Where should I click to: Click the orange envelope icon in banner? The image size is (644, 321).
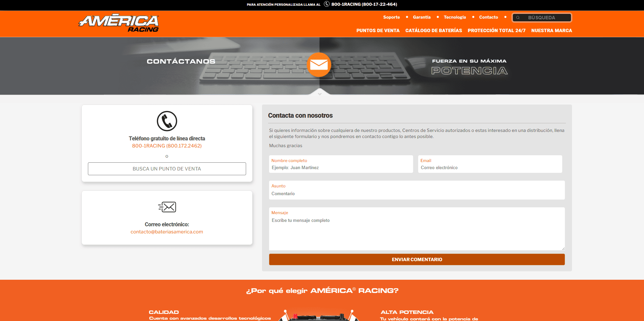[x=319, y=65]
